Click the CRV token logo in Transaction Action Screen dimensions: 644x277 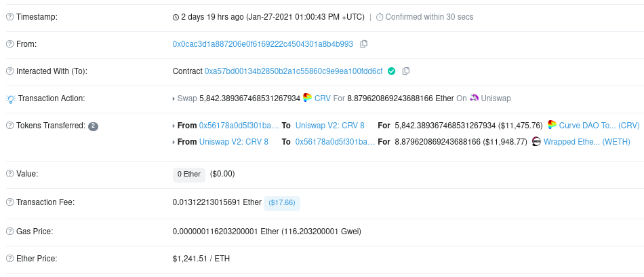[308, 98]
